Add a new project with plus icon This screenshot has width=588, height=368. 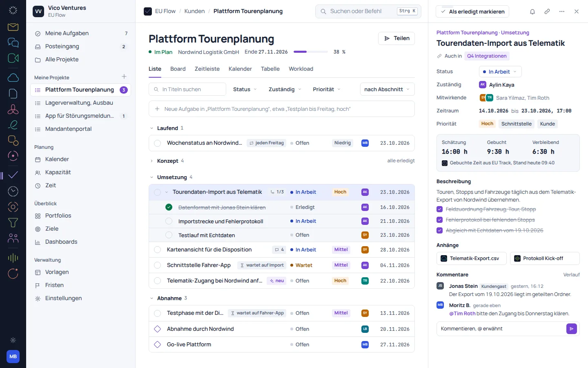pos(124,77)
